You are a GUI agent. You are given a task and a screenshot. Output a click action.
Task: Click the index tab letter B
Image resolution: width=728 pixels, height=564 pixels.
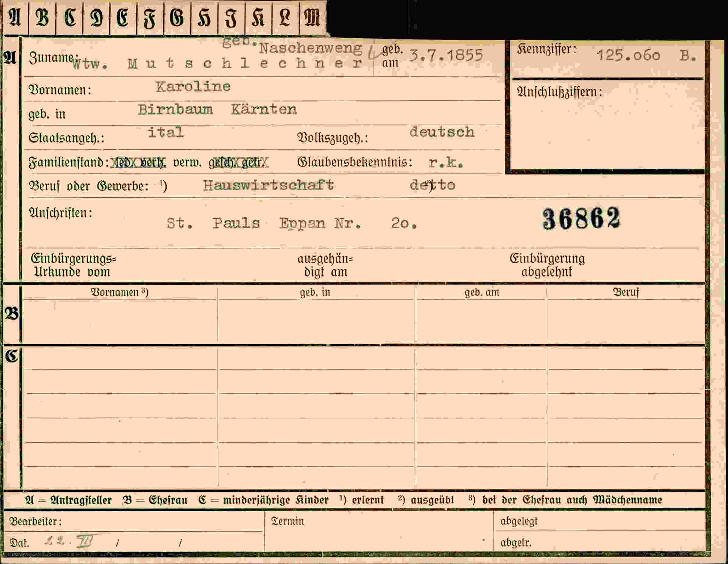(x=42, y=18)
